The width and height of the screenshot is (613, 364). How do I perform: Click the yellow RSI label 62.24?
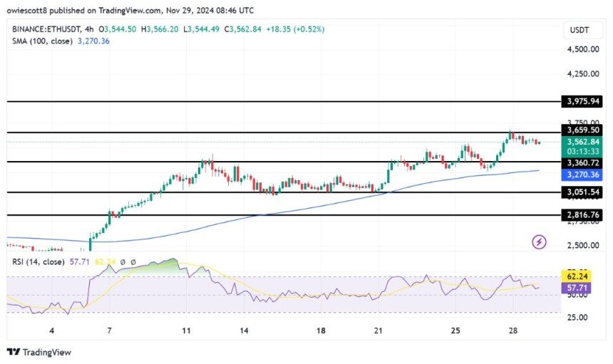pos(577,276)
